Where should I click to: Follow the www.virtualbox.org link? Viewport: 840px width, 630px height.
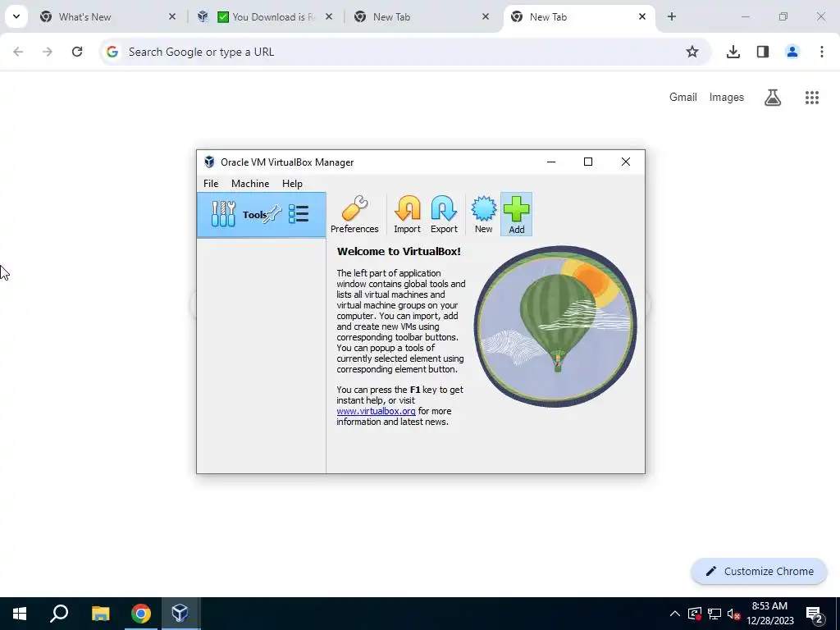[x=376, y=411]
